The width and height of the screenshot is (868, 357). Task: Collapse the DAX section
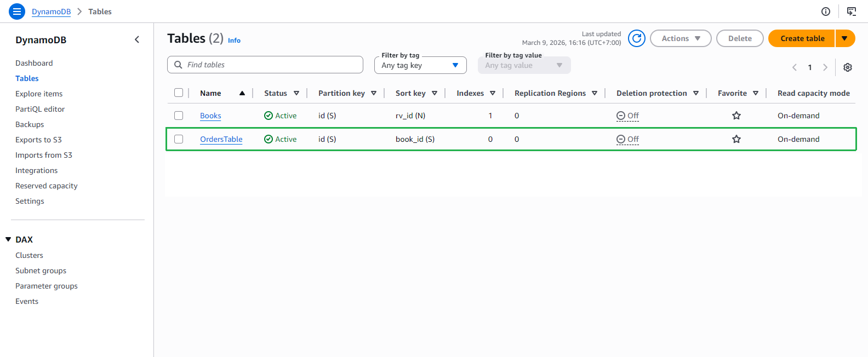point(8,239)
